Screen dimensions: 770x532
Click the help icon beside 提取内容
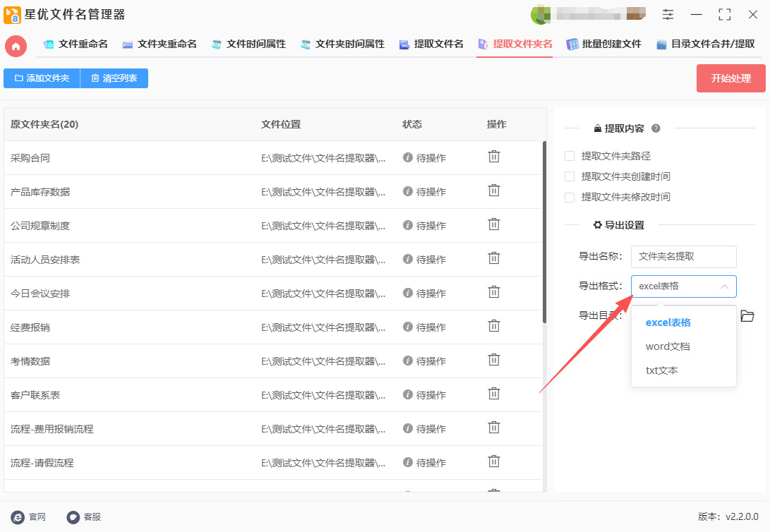click(x=656, y=128)
